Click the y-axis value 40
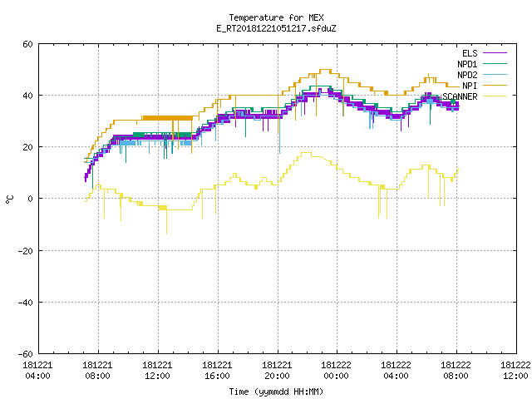The width and height of the screenshot is (532, 399). (27, 96)
